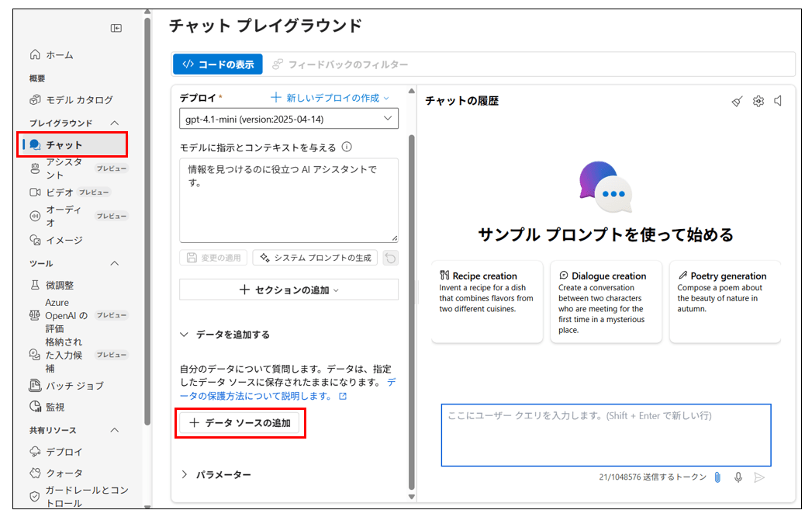Click the コードの表示 button

218,64
